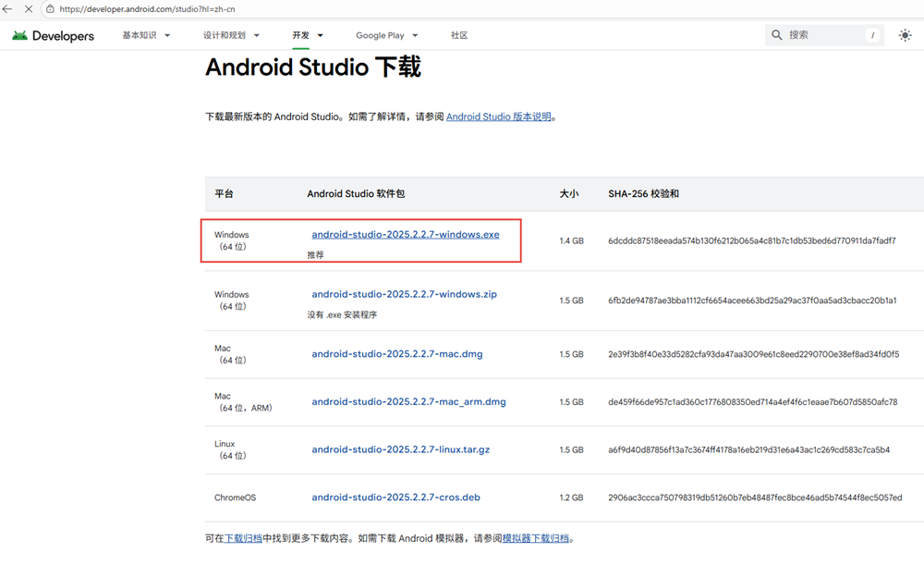924x565 pixels.
Task: Click the search magnifier icon
Action: click(777, 35)
